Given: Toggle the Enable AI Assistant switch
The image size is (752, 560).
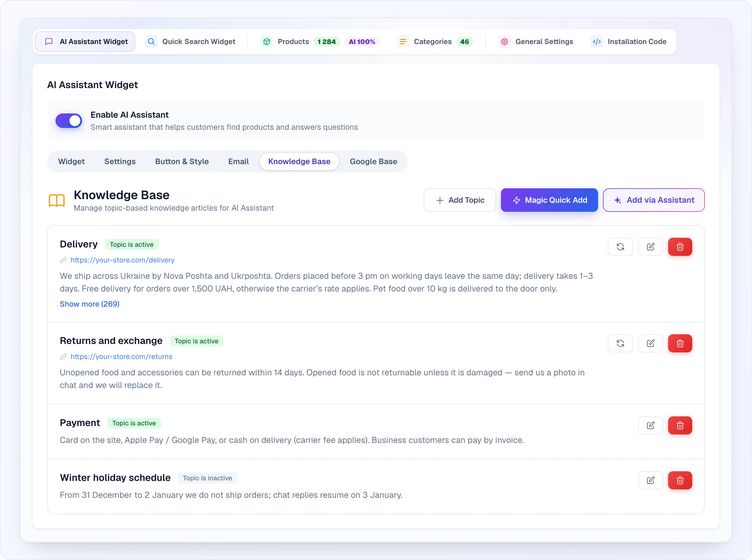Looking at the screenshot, I should click(69, 121).
